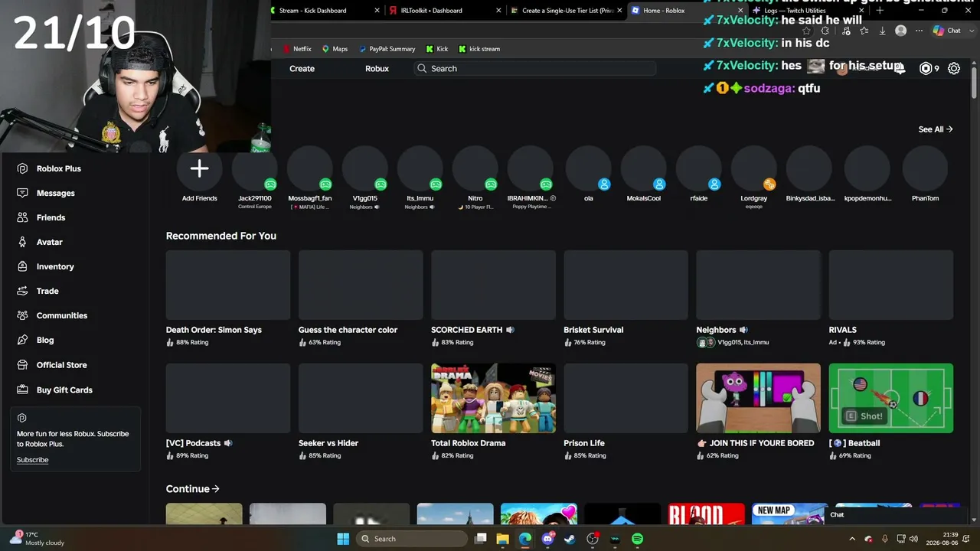
Task: Bookmark this page with the star icon
Action: [x=806, y=31]
